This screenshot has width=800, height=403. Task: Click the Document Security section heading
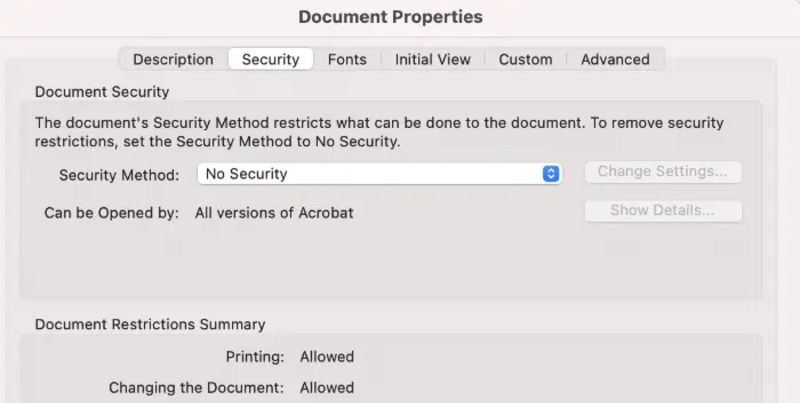point(102,92)
